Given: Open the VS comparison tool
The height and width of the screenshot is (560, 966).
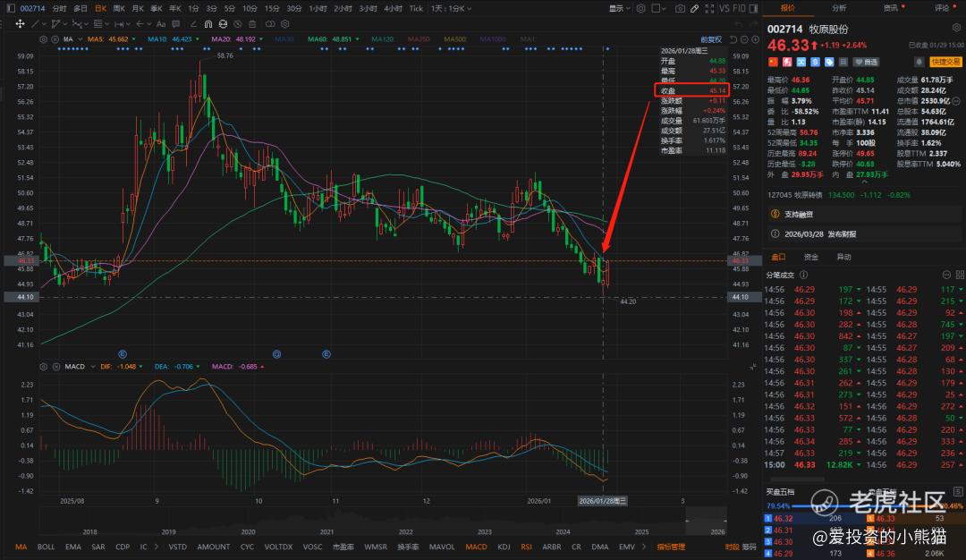Looking at the screenshot, I should click(x=724, y=9).
